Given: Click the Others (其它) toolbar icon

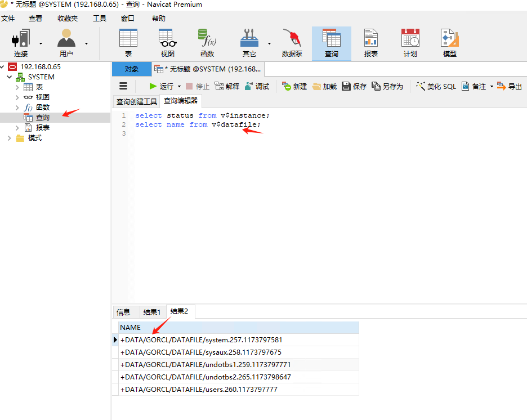Looking at the screenshot, I should click(249, 38).
